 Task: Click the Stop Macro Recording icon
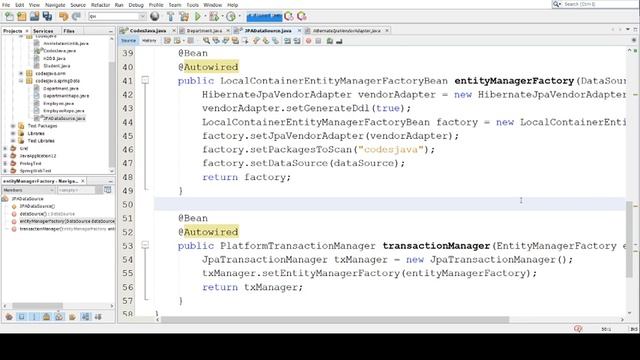318,41
